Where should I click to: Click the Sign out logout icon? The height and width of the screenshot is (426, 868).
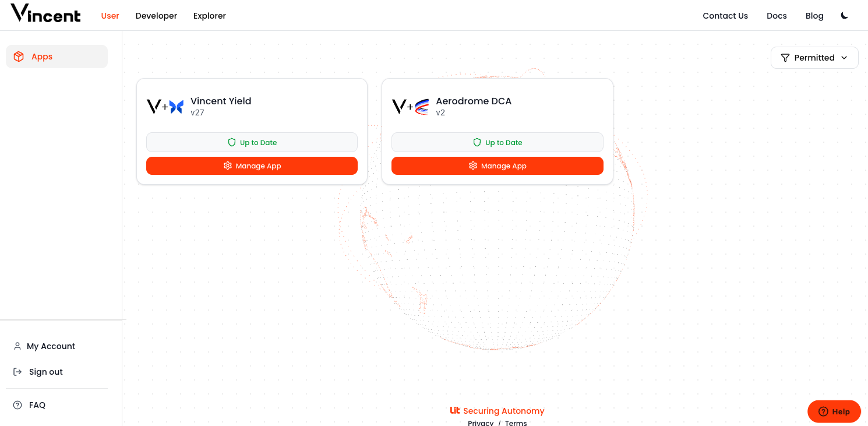coord(17,371)
